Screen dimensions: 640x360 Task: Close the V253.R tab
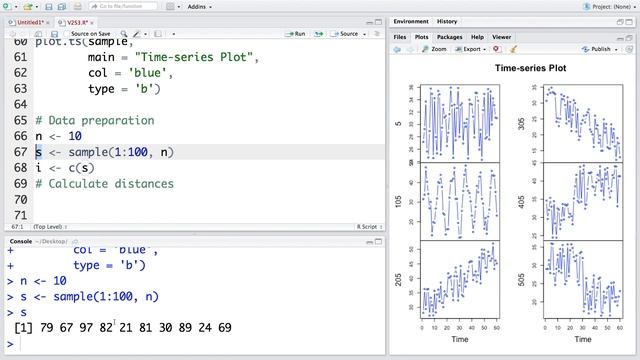[92, 23]
